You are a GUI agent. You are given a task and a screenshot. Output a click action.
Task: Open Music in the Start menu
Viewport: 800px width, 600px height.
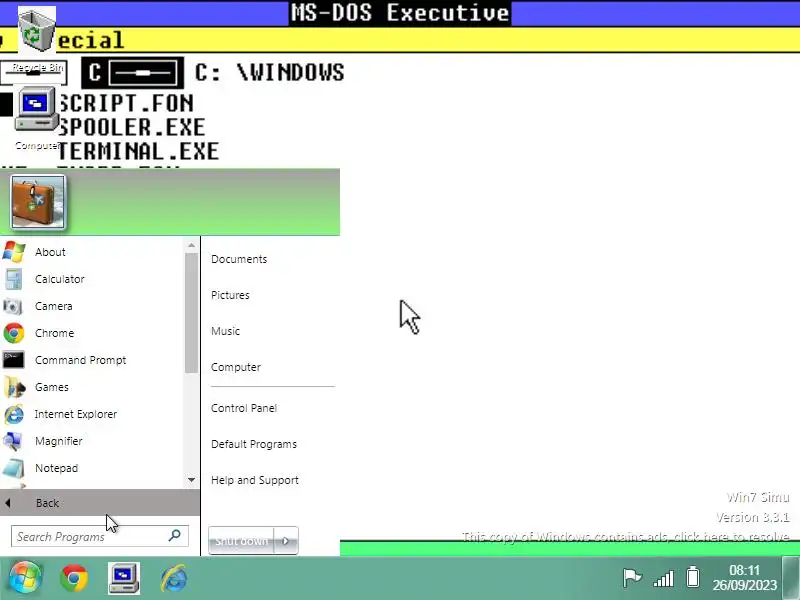[x=225, y=331]
